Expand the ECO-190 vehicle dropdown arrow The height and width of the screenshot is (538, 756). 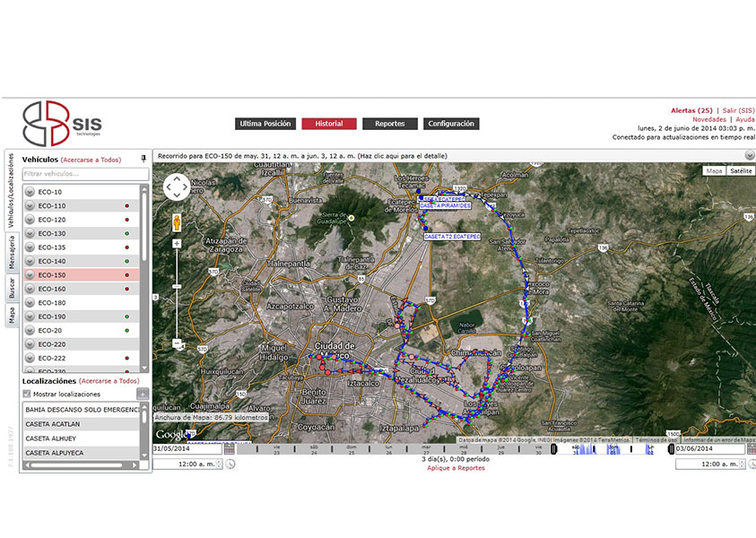point(30,317)
